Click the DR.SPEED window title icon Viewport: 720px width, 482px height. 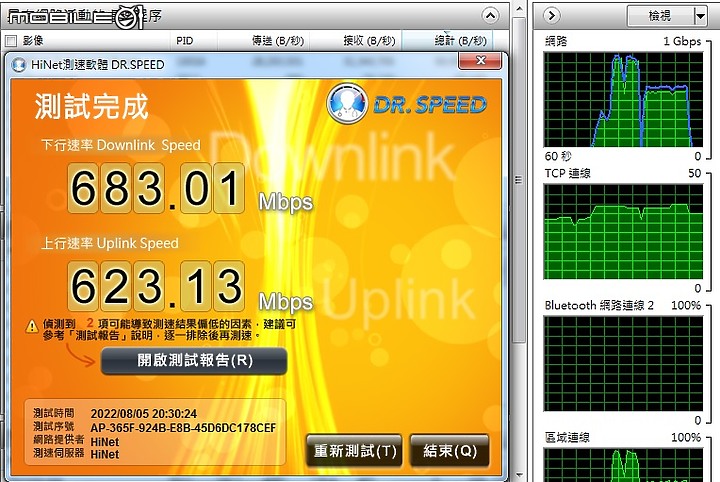click(19, 65)
